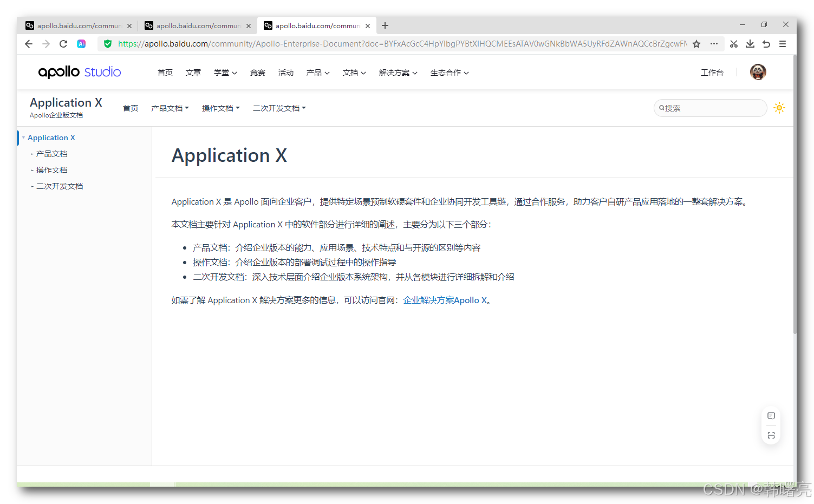814x504 pixels.
Task: Click the Apollo Studio logo
Action: 80,72
